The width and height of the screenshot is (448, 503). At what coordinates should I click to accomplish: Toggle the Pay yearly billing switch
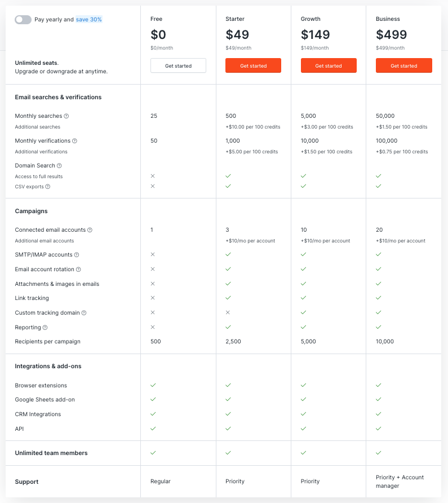23,19
